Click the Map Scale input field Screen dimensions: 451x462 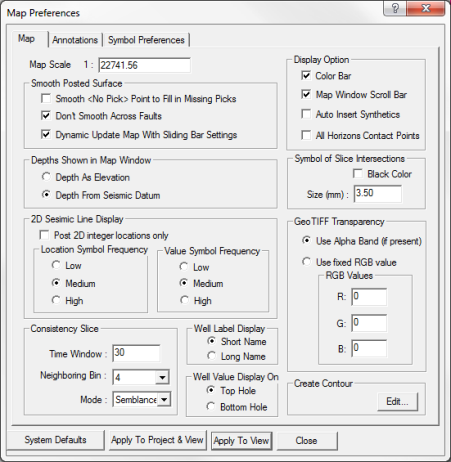(145, 65)
